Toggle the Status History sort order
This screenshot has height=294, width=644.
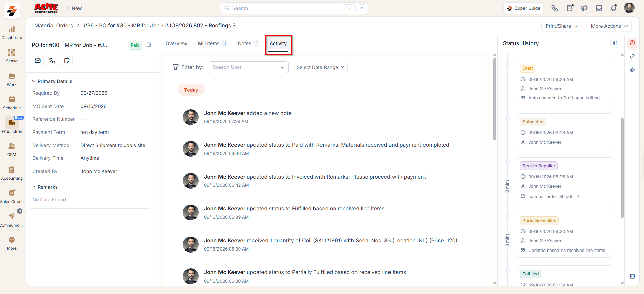click(615, 43)
